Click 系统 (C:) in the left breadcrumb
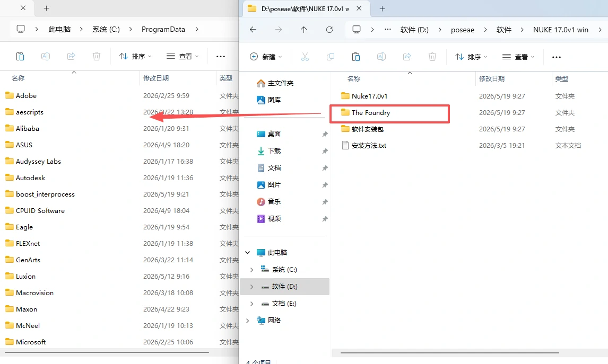 [106, 30]
